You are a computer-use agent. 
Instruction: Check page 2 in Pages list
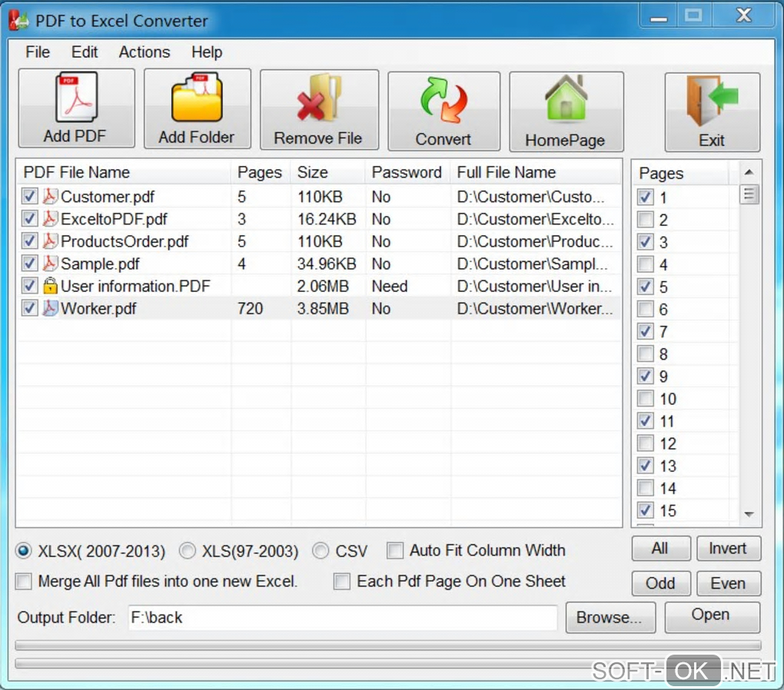tap(646, 220)
